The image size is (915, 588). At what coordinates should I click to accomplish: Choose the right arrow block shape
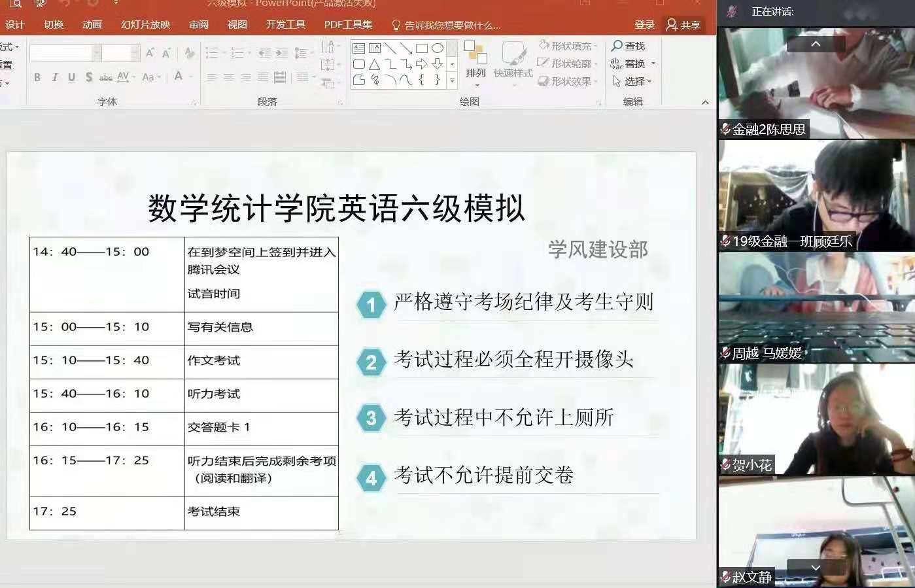pyautogui.click(x=422, y=64)
